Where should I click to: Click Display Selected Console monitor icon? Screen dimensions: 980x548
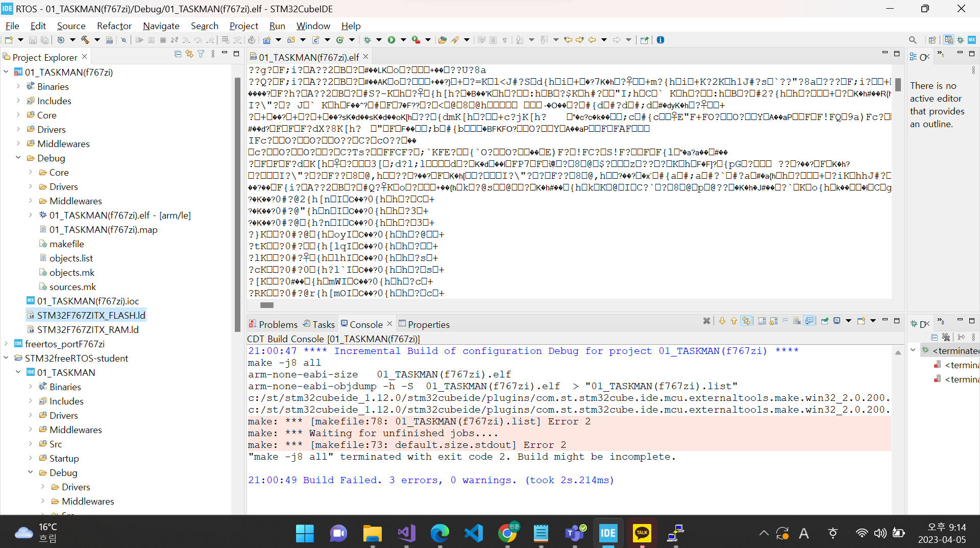(837, 321)
